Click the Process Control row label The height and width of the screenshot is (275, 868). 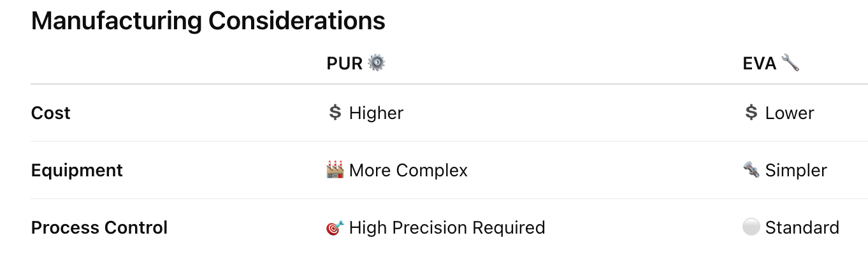[99, 228]
